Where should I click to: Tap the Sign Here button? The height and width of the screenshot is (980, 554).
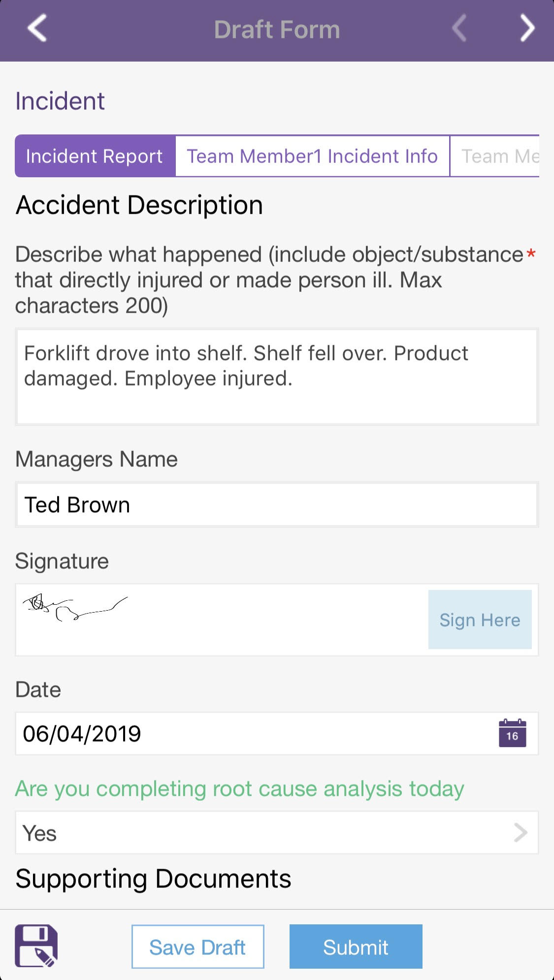pyautogui.click(x=480, y=620)
